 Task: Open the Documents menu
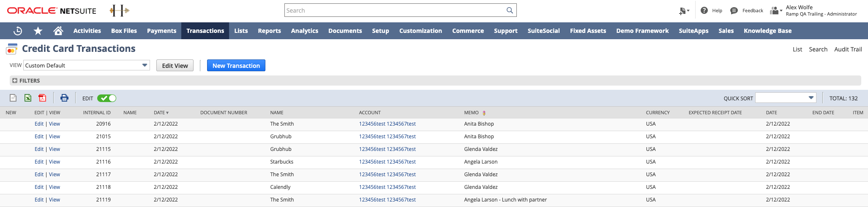[345, 31]
